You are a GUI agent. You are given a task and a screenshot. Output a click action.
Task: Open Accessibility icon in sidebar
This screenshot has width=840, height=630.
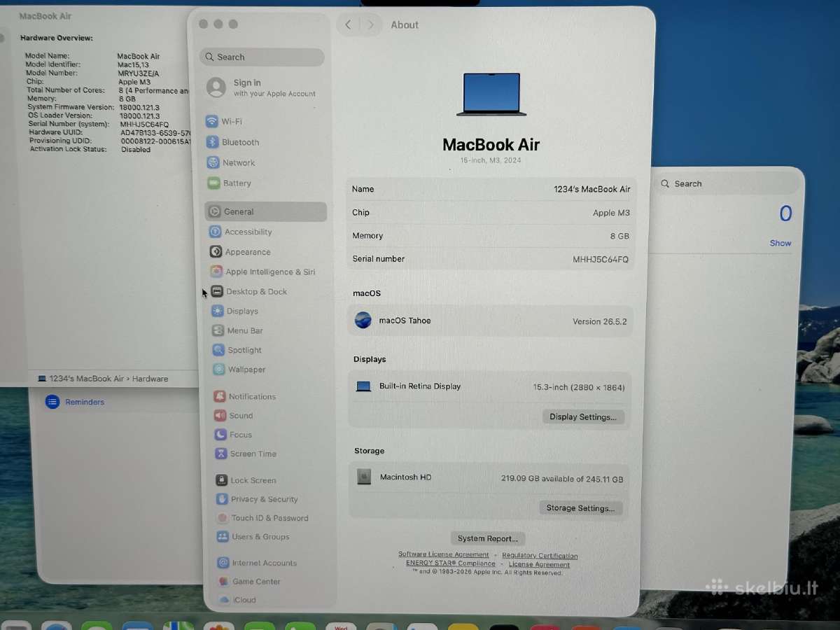(215, 232)
